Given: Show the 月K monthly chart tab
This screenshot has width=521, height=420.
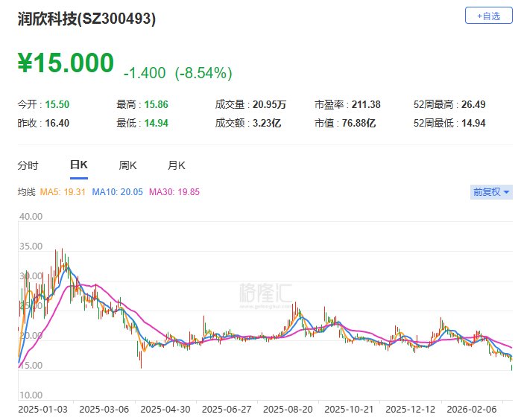Looking at the screenshot, I should click(x=177, y=165).
